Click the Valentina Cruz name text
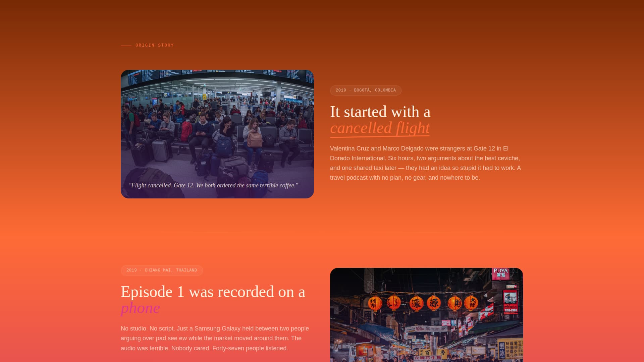644x362 pixels. (x=349, y=148)
